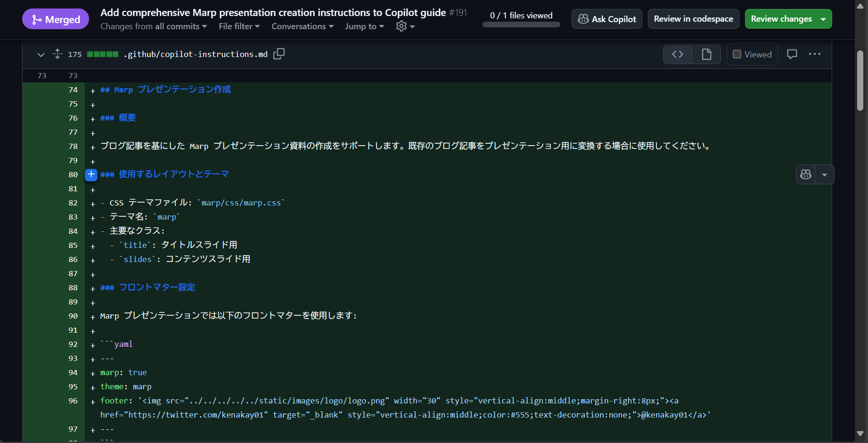The height and width of the screenshot is (443, 868).
Task: Click the Copilot icon beside line 80
Action: coord(806,174)
